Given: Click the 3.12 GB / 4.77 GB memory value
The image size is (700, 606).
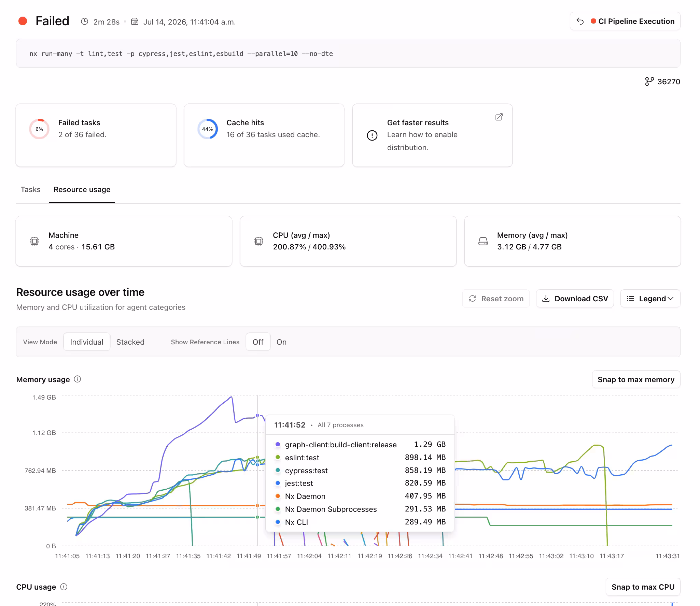Looking at the screenshot, I should point(529,247).
